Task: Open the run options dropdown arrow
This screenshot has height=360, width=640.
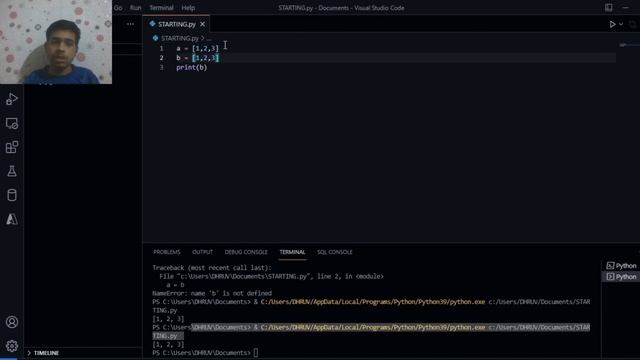Action: (621, 24)
